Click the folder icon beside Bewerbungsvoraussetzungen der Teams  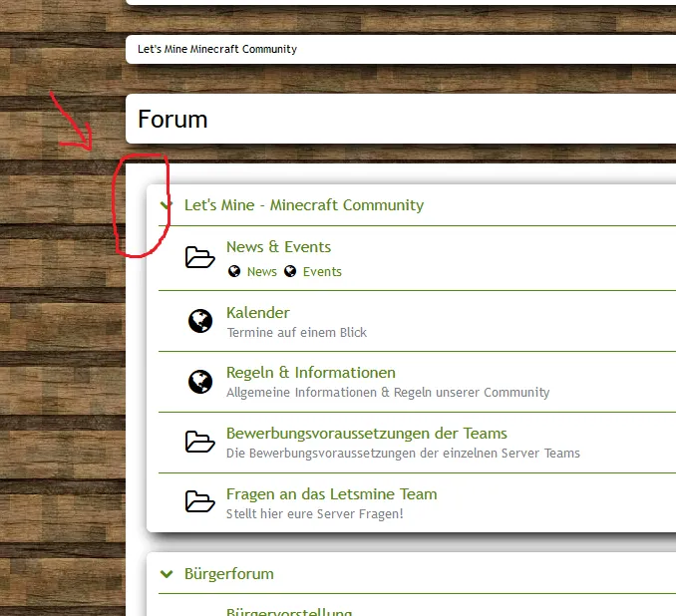click(x=200, y=442)
